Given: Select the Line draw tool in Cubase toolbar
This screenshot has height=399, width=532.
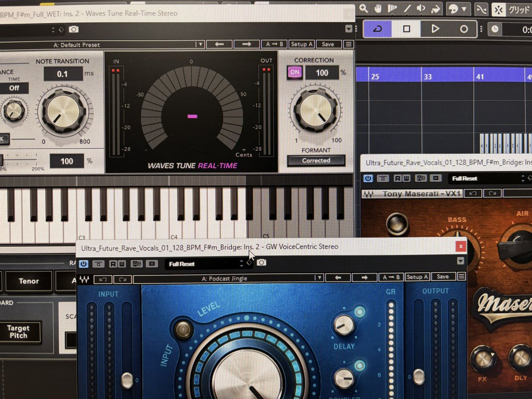Looking at the screenshot, I should (407, 8).
